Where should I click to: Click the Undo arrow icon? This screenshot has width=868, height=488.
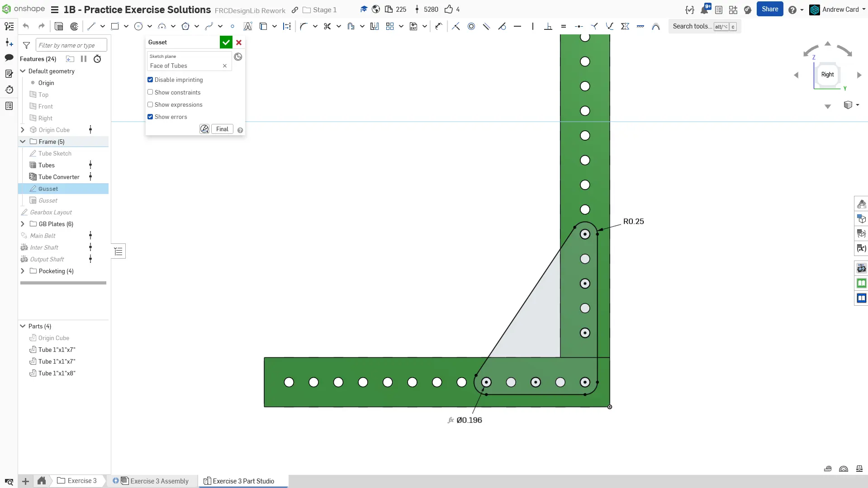click(x=26, y=27)
